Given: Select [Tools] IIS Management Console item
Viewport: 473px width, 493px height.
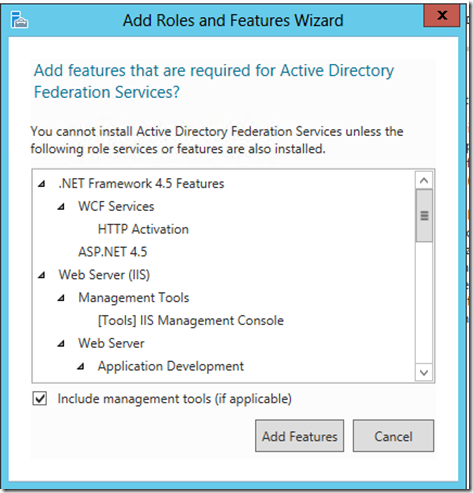Looking at the screenshot, I should pyautogui.click(x=191, y=321).
